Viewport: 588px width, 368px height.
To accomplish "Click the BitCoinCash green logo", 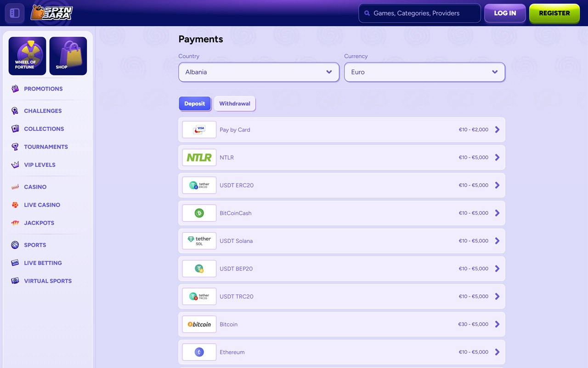I will [199, 213].
